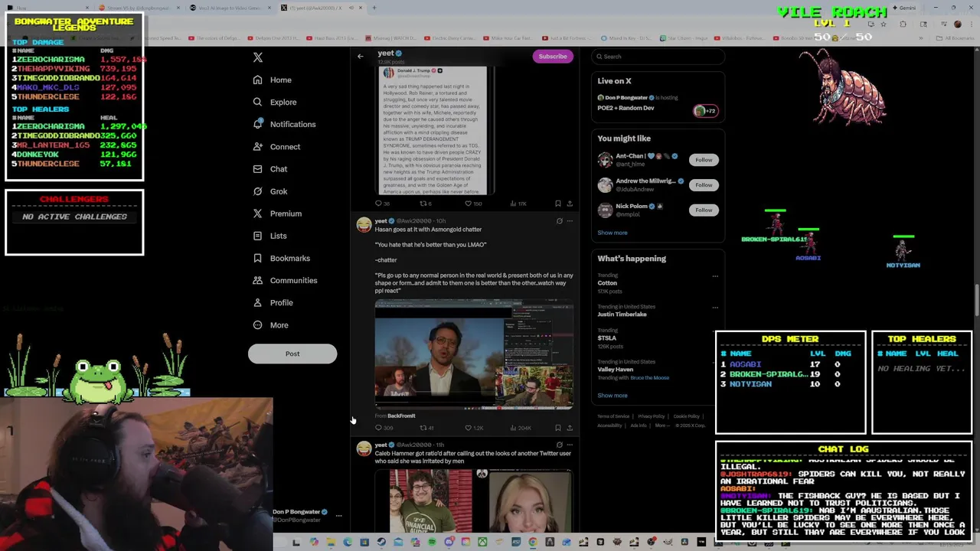Viewport: 980px width, 551px height.
Task: Open Grok icon on the Caleb Hammer post
Action: 560,445
